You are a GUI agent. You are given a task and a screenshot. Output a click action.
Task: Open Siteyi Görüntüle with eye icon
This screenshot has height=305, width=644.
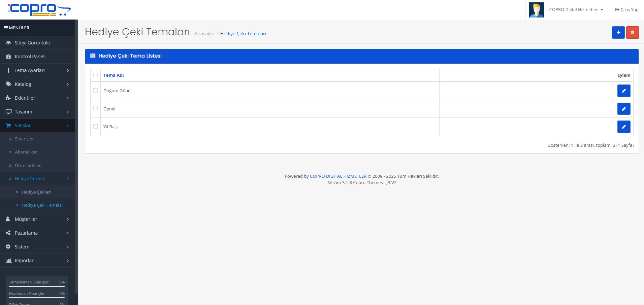click(32, 43)
